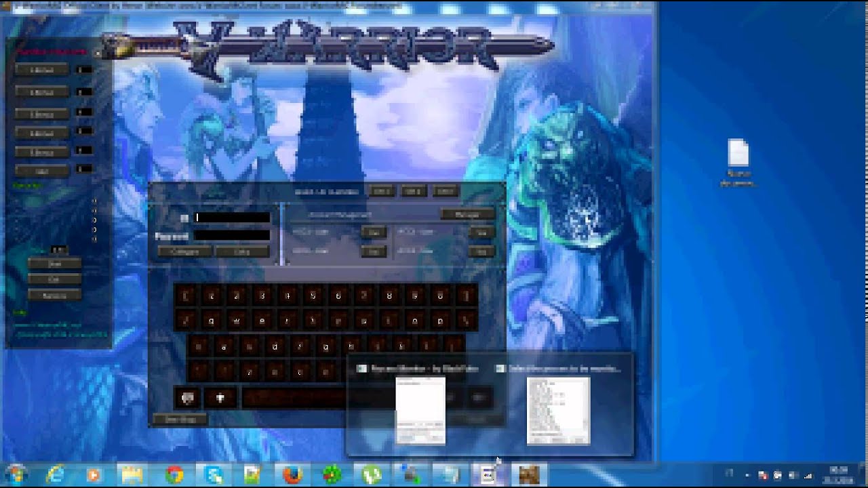Launch Mozilla Firefox from the taskbar
The height and width of the screenshot is (488, 868).
(x=292, y=474)
